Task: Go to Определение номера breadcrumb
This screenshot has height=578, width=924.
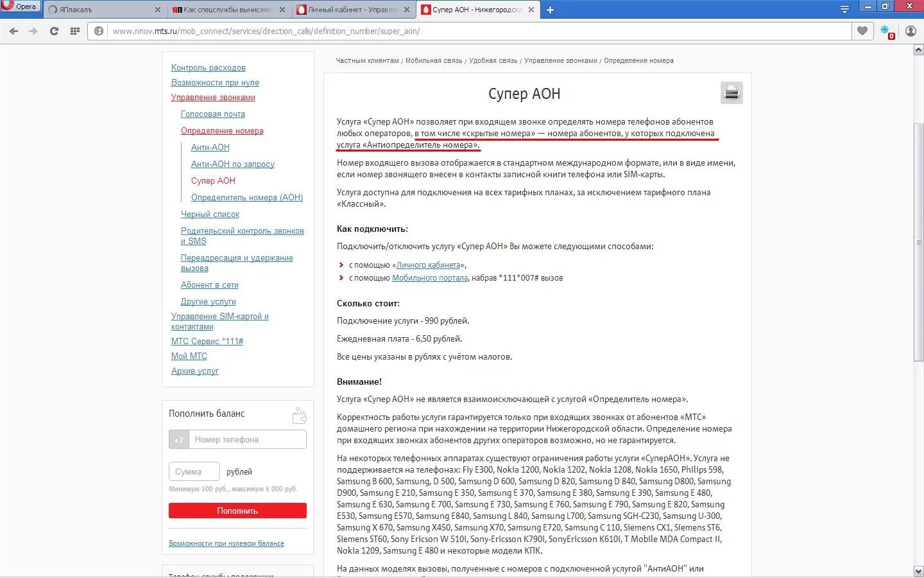Action: 638,60
